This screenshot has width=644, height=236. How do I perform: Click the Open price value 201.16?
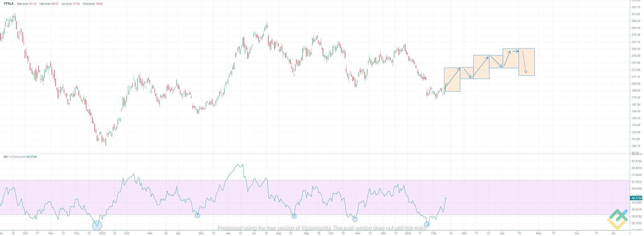[32, 4]
